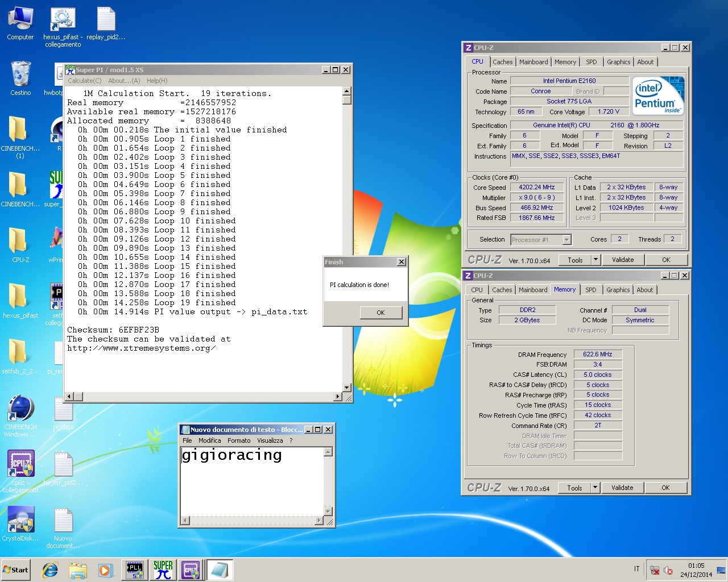Open the Nuovo documento desktop file icon
728x582 pixels.
pos(63,528)
